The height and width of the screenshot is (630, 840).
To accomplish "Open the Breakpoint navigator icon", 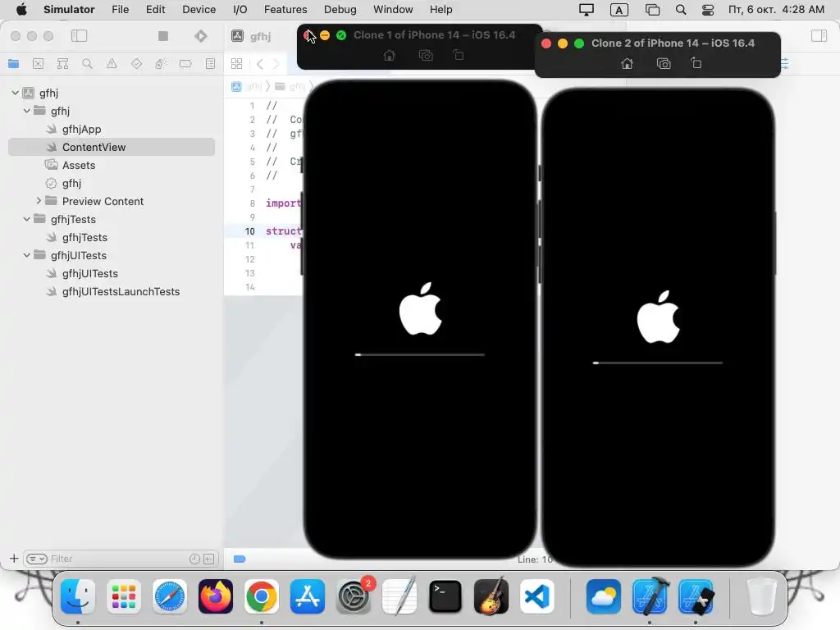I will 185,64.
